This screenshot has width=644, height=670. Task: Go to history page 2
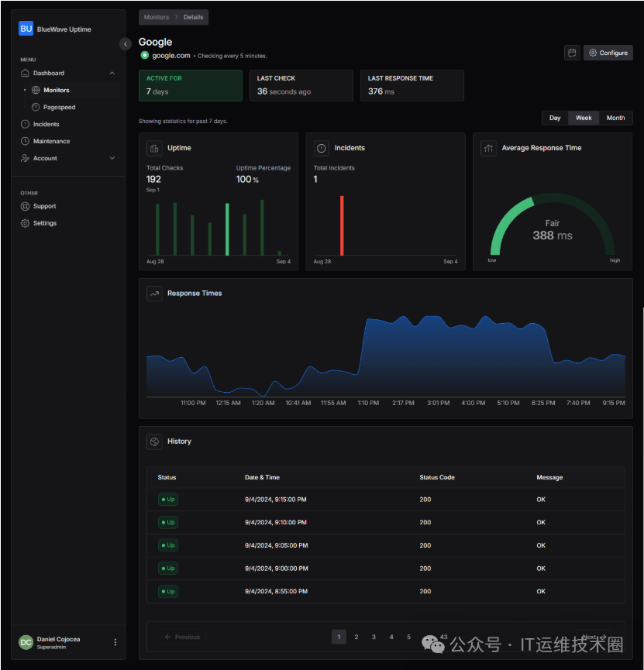coord(356,637)
